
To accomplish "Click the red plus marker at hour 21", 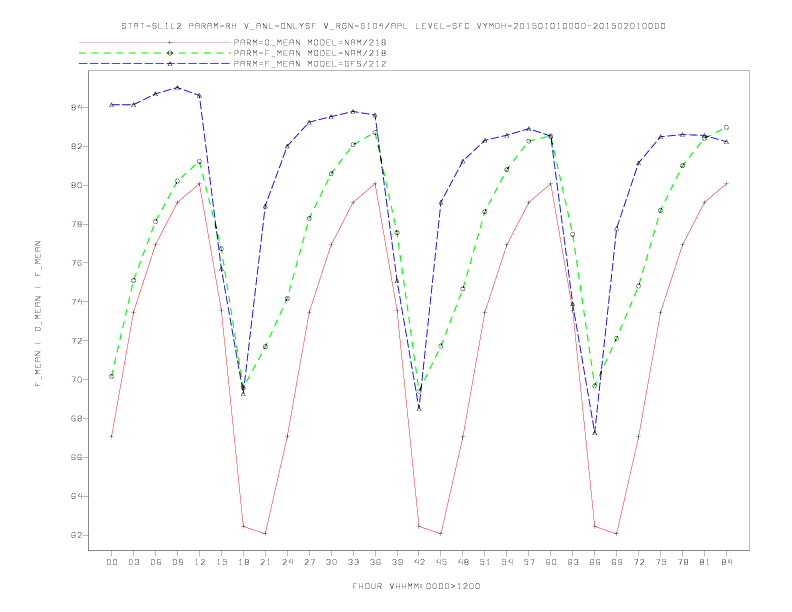I will pos(265,533).
